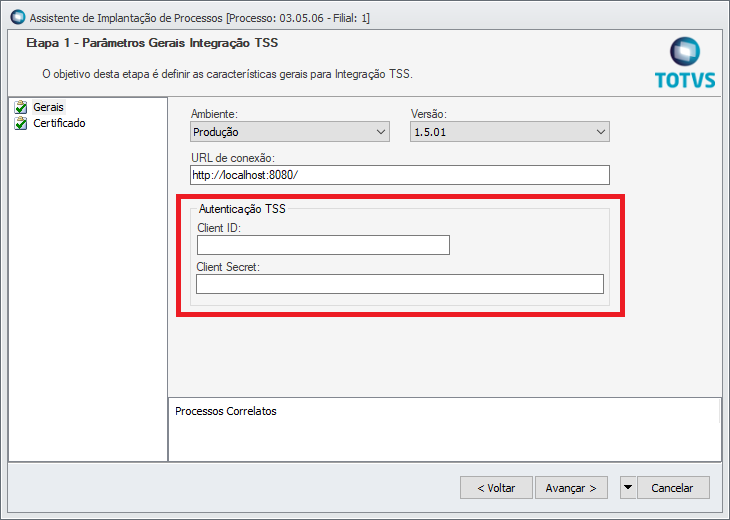Click the Autenticação TSS group label
This screenshot has height=520, width=730.
pyautogui.click(x=242, y=209)
